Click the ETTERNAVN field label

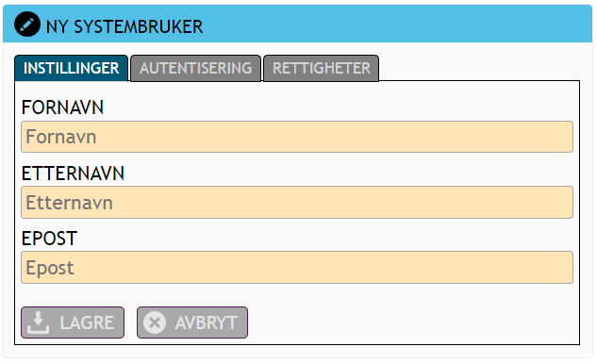click(x=73, y=174)
